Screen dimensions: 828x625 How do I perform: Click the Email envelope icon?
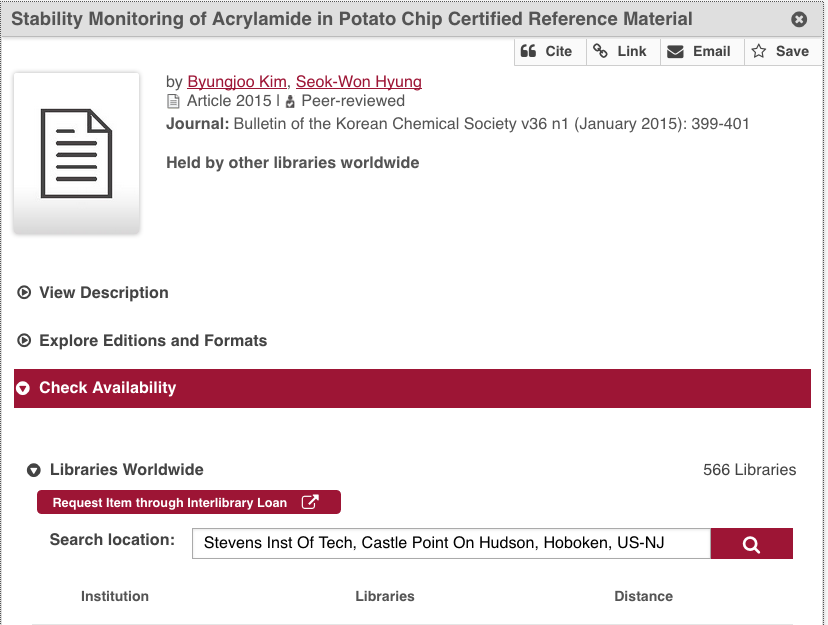coord(675,52)
